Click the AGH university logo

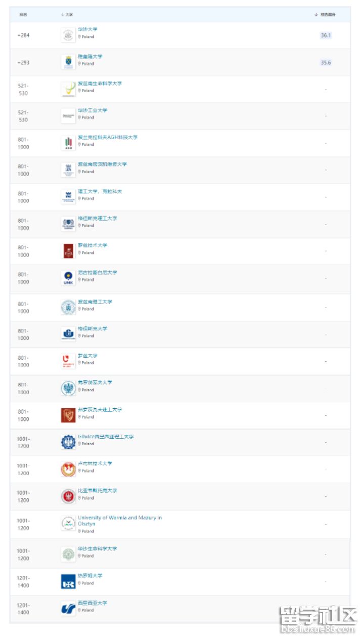[x=68, y=143]
